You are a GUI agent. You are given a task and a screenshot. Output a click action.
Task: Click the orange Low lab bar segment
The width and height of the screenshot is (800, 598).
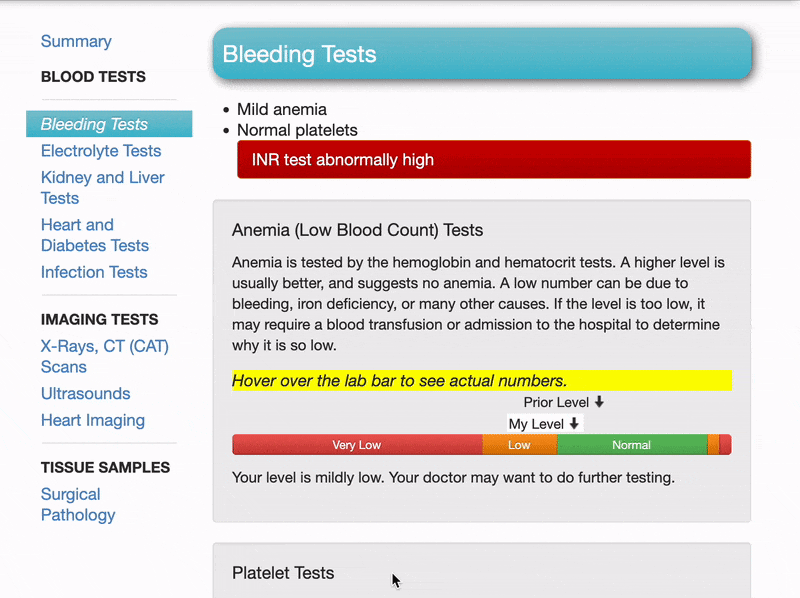click(519, 445)
